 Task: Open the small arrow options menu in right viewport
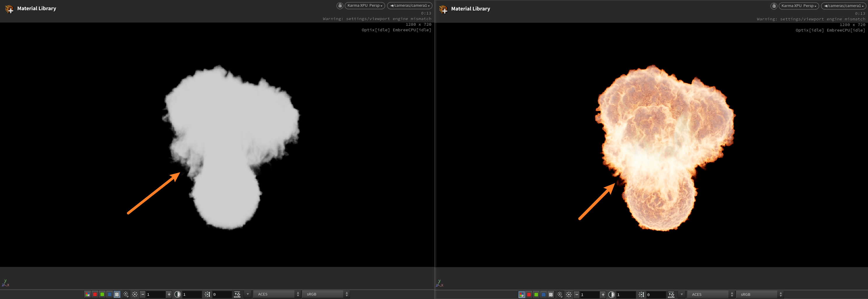682,295
